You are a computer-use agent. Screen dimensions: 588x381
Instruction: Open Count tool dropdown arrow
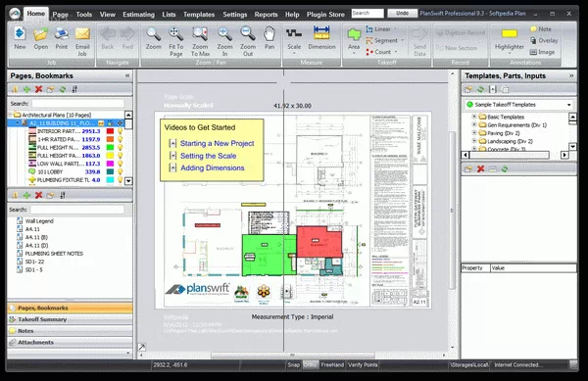click(x=396, y=52)
